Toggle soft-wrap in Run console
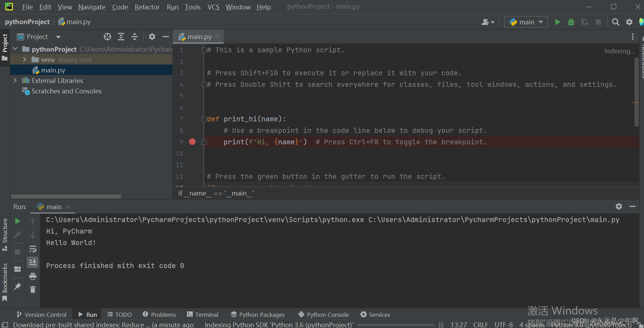 click(x=33, y=249)
